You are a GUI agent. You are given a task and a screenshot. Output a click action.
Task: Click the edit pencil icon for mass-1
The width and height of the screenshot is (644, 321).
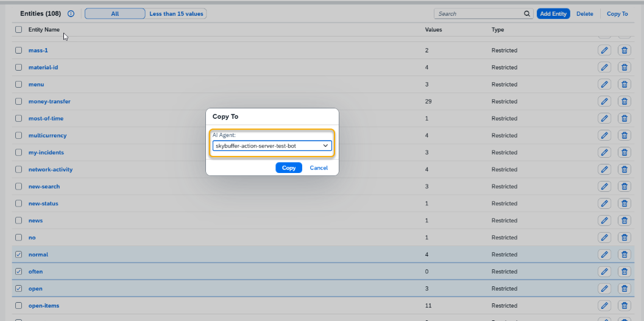(604, 51)
